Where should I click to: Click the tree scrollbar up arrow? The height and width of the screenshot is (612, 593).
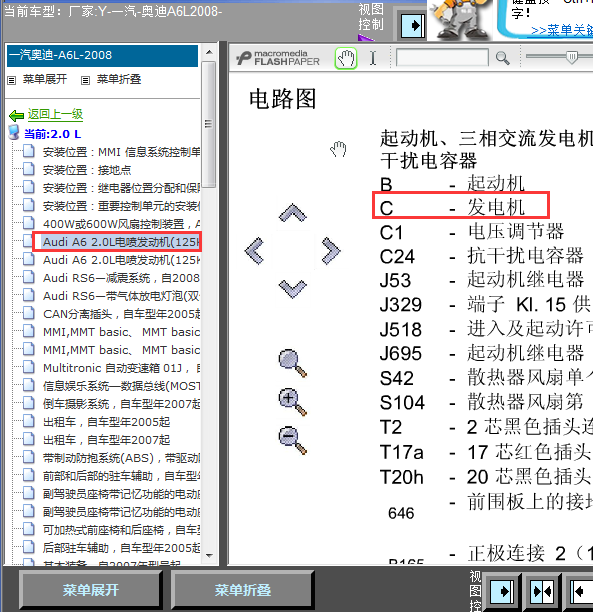click(x=209, y=52)
